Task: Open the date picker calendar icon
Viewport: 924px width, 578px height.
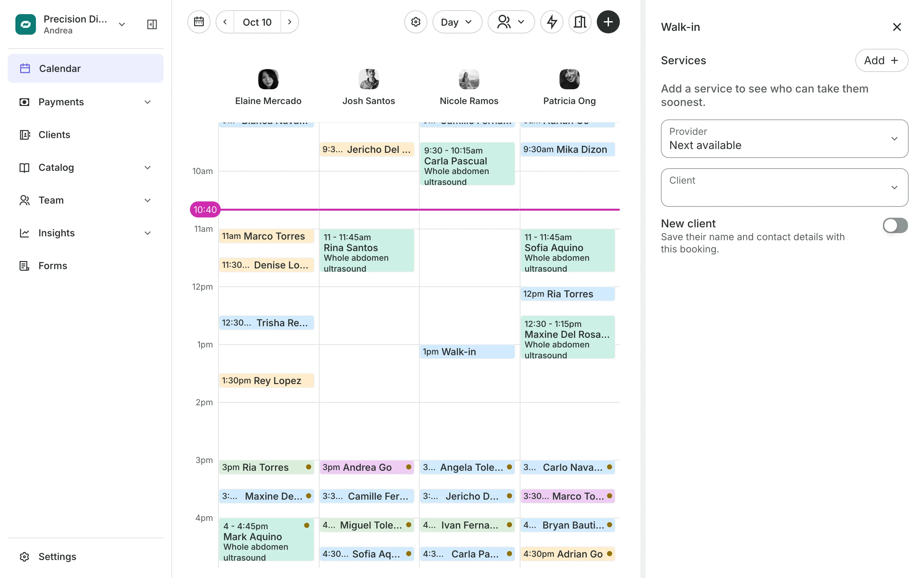Action: pyautogui.click(x=199, y=22)
